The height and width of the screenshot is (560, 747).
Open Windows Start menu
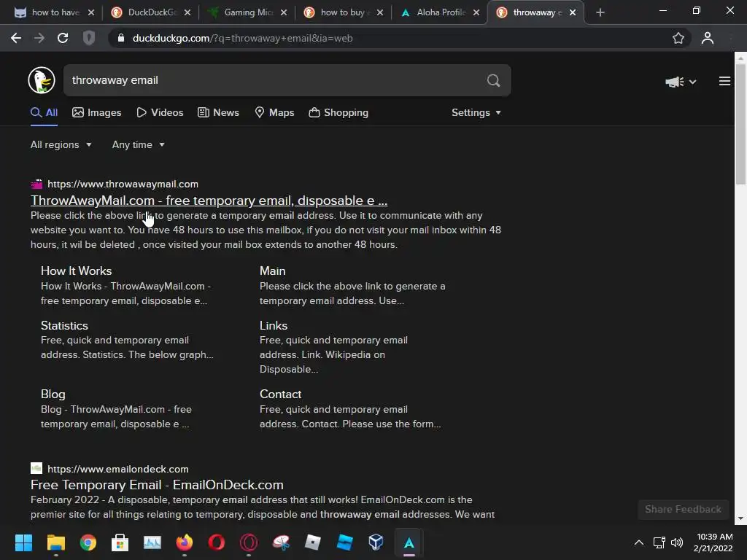pyautogui.click(x=23, y=542)
